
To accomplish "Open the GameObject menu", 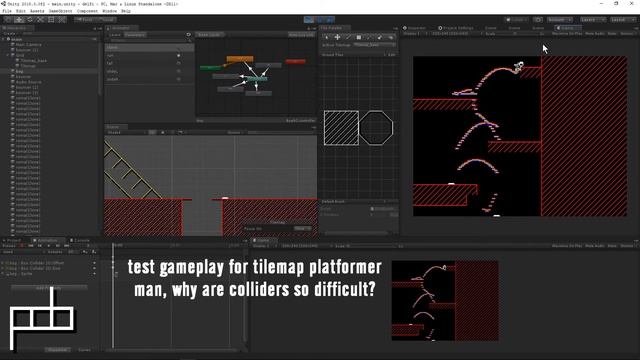I will tap(60, 11).
